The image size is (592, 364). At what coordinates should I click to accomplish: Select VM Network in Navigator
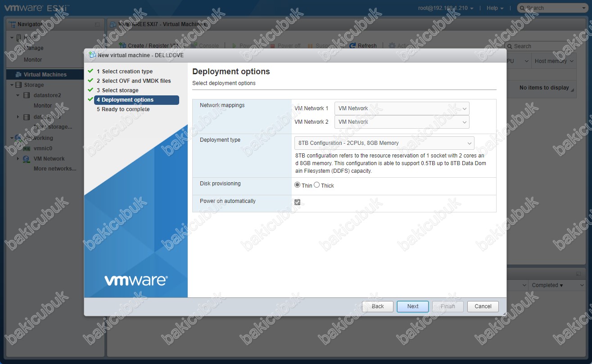[49, 159]
